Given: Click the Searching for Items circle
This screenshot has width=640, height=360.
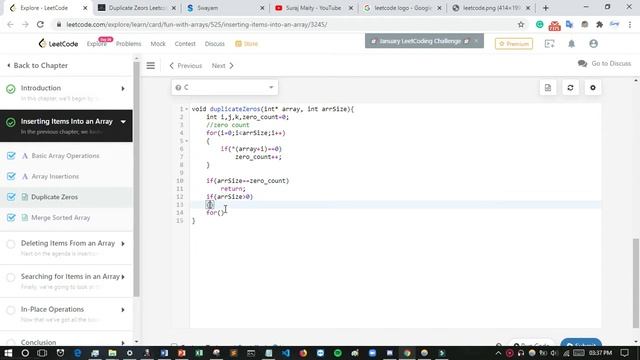Looking at the screenshot, I should click(x=11, y=277).
